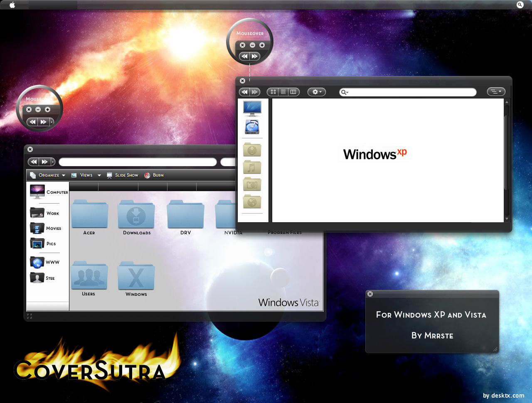Open the Work favorite folder

(x=44, y=213)
